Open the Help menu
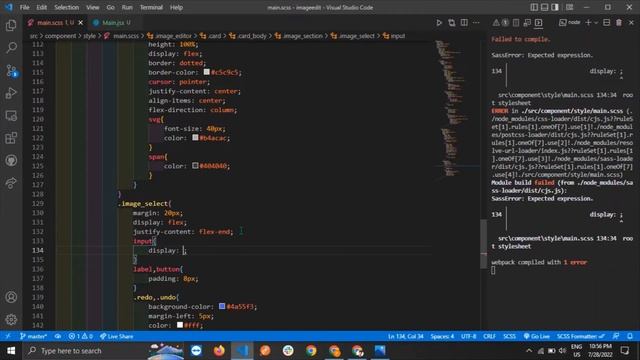The height and width of the screenshot is (360, 640). [176, 7]
